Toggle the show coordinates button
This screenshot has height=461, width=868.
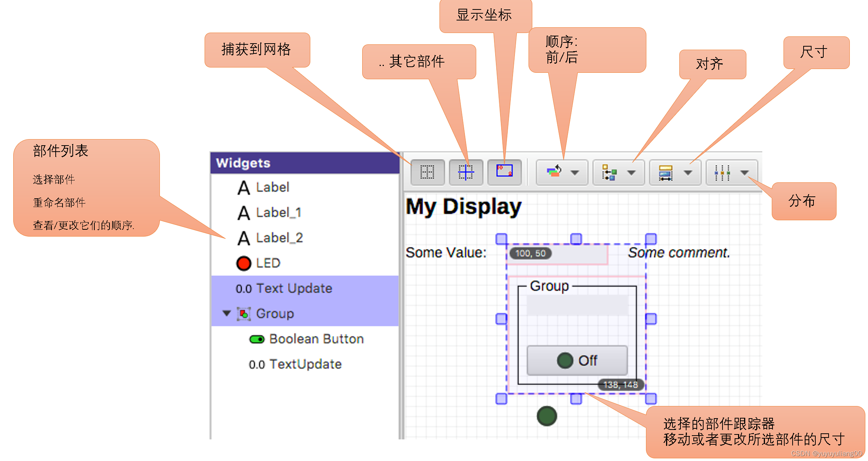[504, 172]
